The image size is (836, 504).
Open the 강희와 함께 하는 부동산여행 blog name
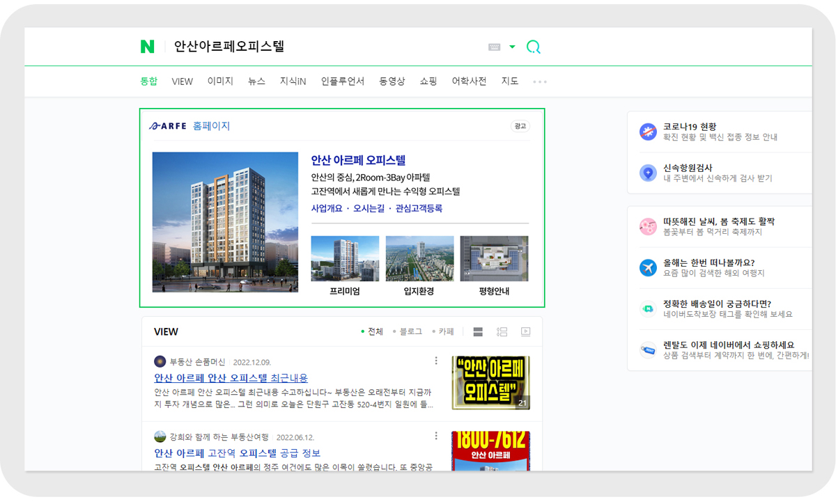[x=219, y=437]
